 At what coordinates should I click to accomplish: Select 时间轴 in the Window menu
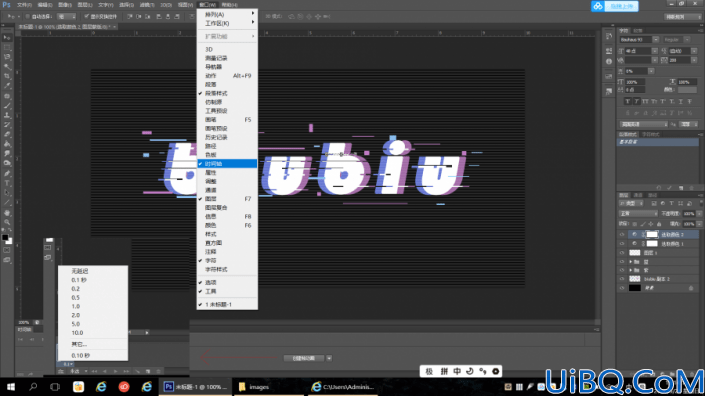(x=227, y=164)
